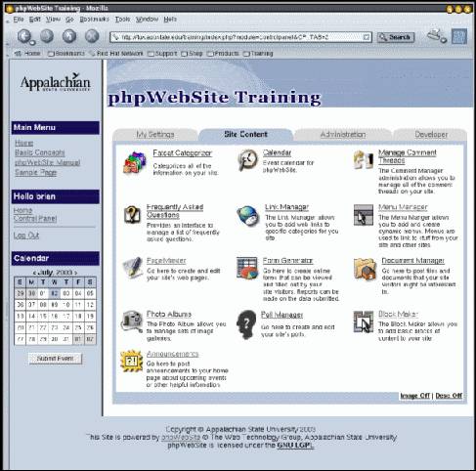The image size is (476, 471).
Task: Open the Control Panel link
Action: coord(35,218)
